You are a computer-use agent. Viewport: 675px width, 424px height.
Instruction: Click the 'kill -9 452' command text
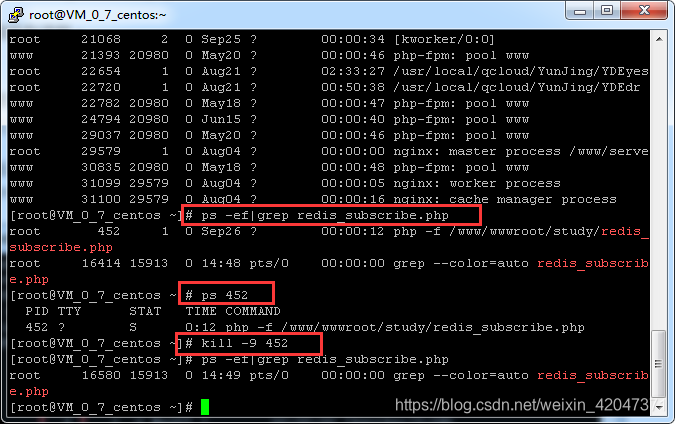pyautogui.click(x=245, y=344)
